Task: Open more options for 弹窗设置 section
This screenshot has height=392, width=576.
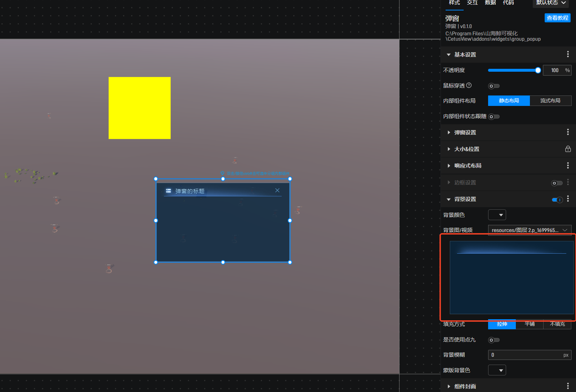Action: pos(568,132)
